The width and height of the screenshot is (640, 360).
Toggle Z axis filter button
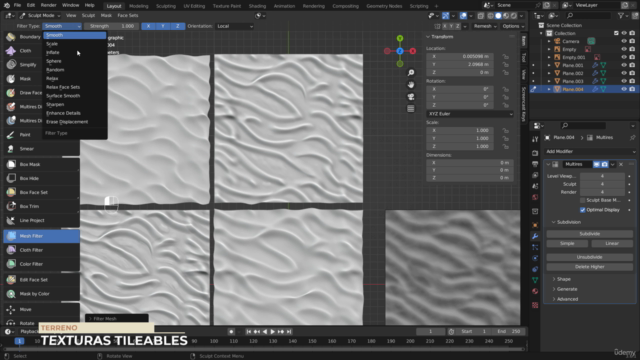178,26
